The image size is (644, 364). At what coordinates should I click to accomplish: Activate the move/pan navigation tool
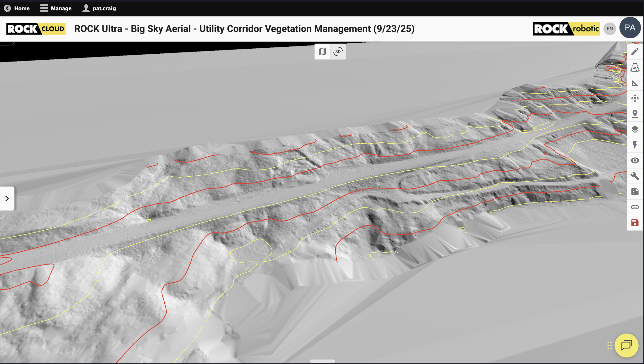(x=635, y=98)
